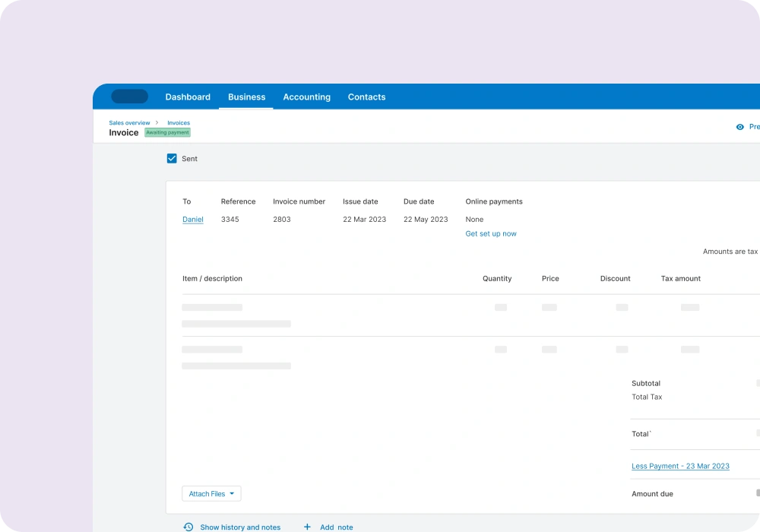Open Show history and notes
The width and height of the screenshot is (760, 532).
[240, 527]
